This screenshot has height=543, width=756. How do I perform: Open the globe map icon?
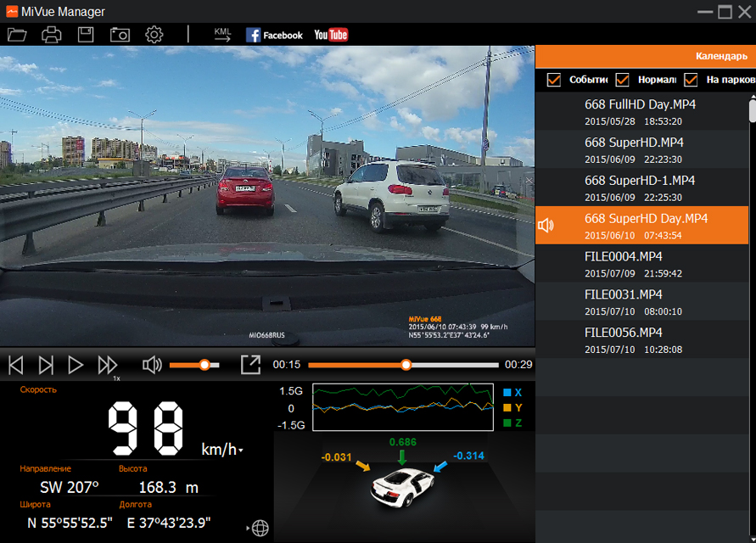[x=260, y=528]
